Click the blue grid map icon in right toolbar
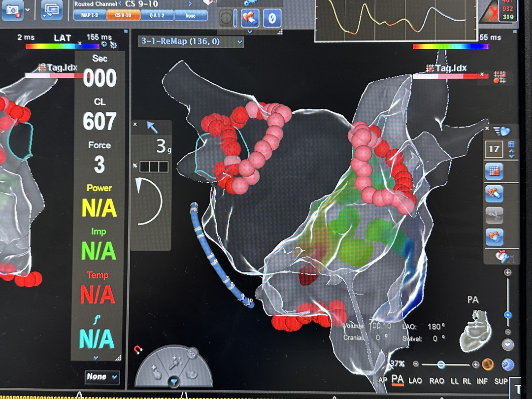Viewport: 532px width, 399px height. click(x=494, y=171)
